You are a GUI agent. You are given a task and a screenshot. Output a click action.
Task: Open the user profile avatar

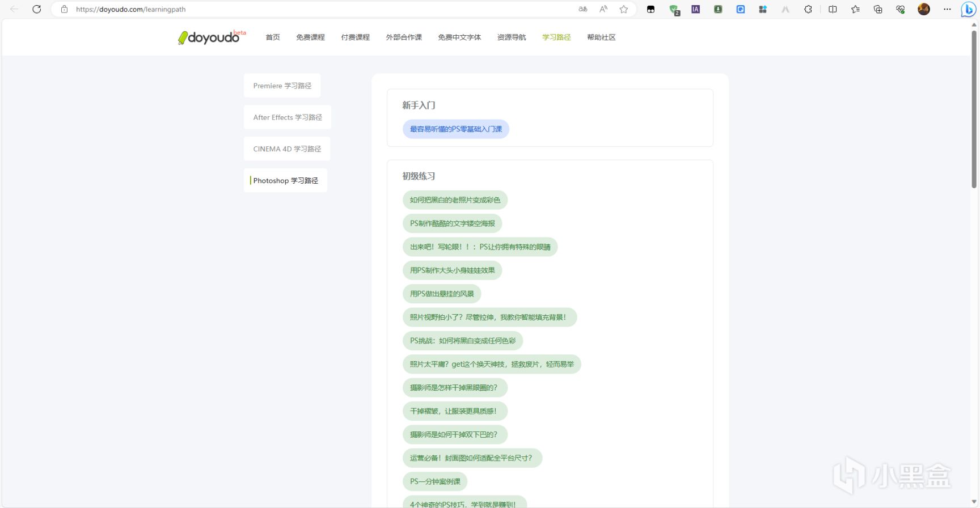(x=924, y=9)
